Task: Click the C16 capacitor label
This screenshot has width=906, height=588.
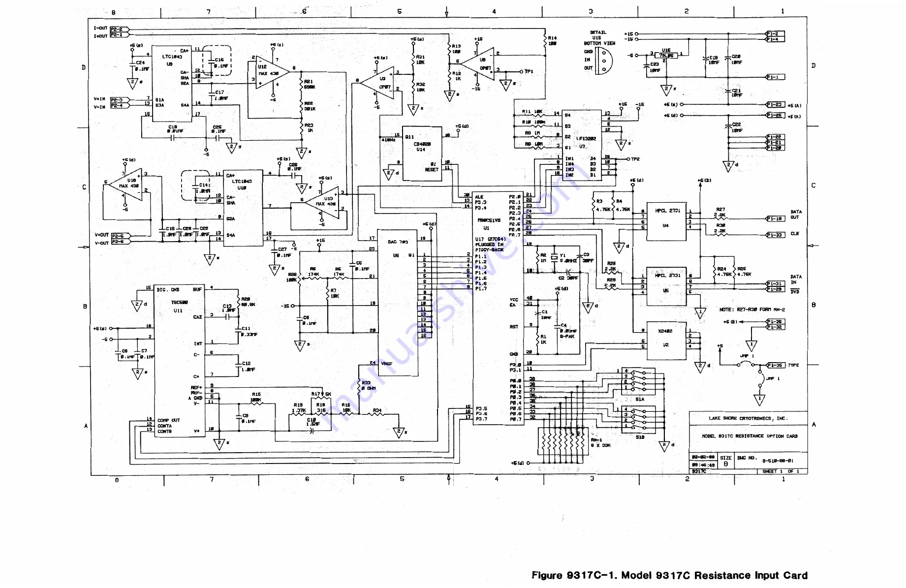Action: click(x=221, y=62)
